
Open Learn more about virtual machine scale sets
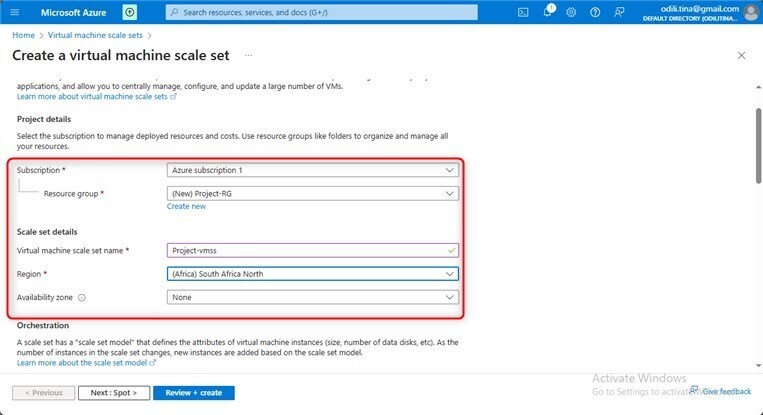coord(96,96)
